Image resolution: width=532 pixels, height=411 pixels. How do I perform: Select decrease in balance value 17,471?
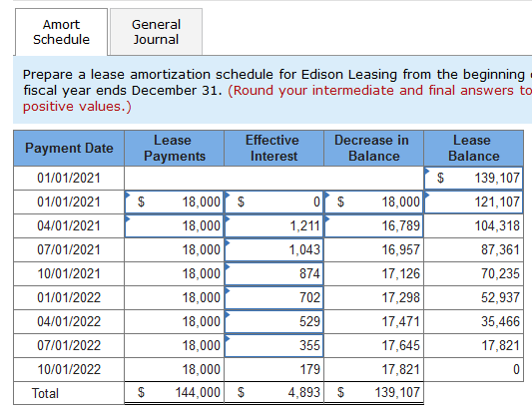[x=374, y=321]
